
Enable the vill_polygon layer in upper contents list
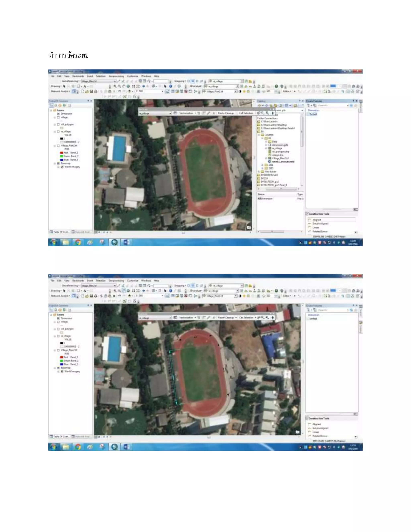58,124
